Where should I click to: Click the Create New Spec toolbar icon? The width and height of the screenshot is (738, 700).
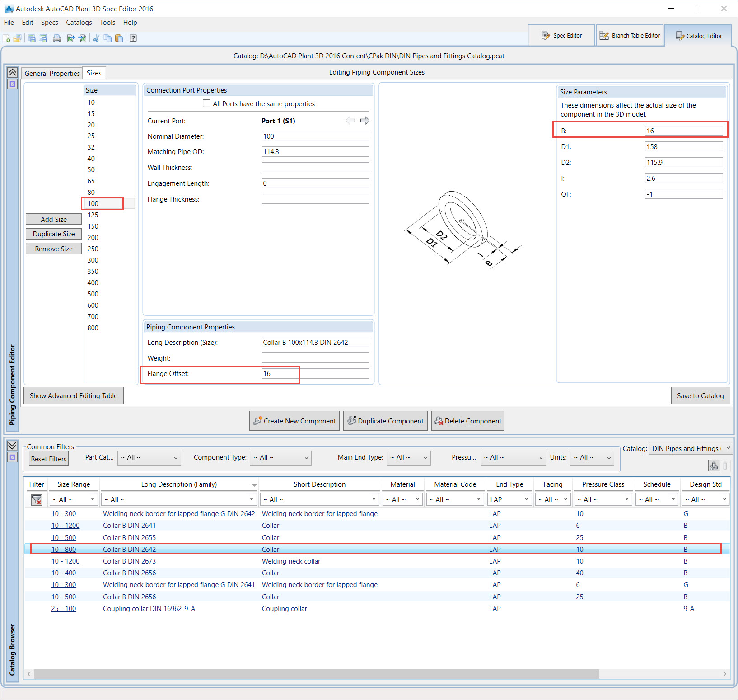6,38
